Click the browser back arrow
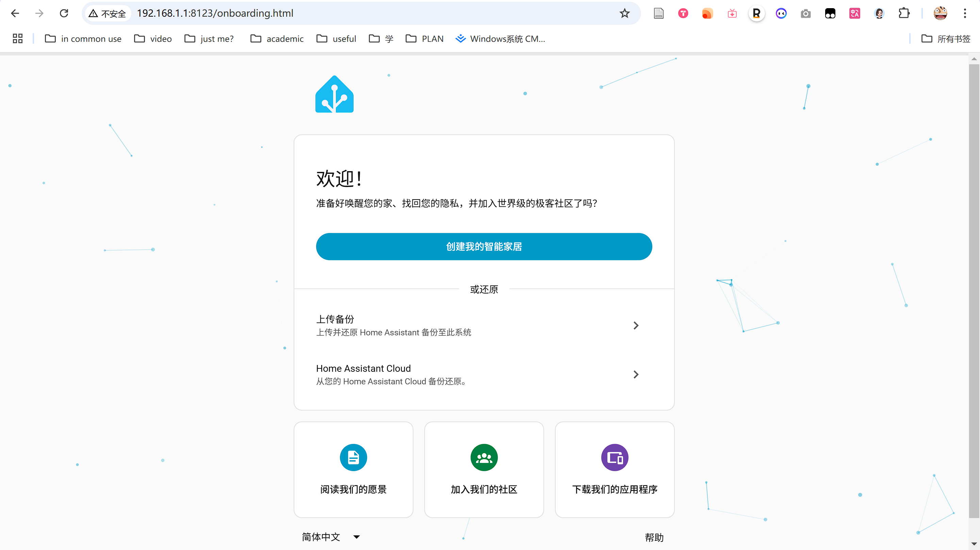Viewport: 980px width, 550px height. [x=15, y=13]
